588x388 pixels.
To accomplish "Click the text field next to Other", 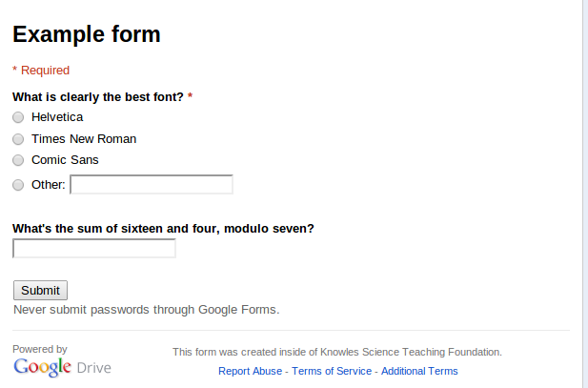I will (x=152, y=184).
